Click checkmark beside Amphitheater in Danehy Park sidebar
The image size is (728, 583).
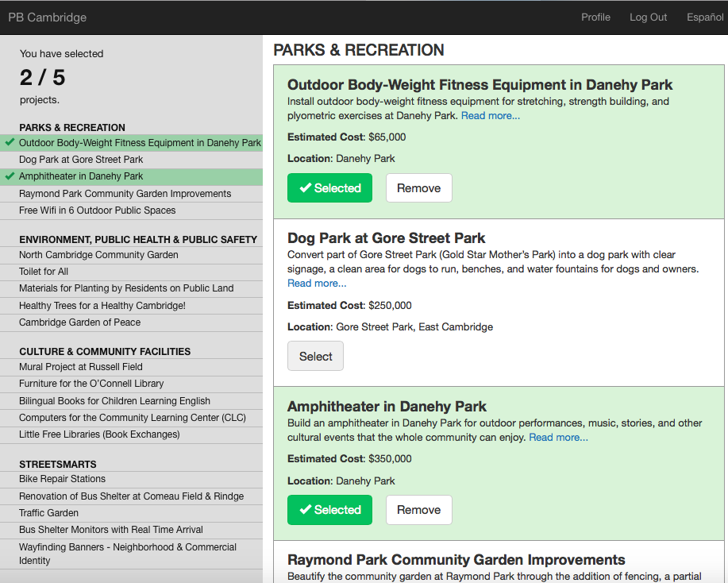point(10,176)
